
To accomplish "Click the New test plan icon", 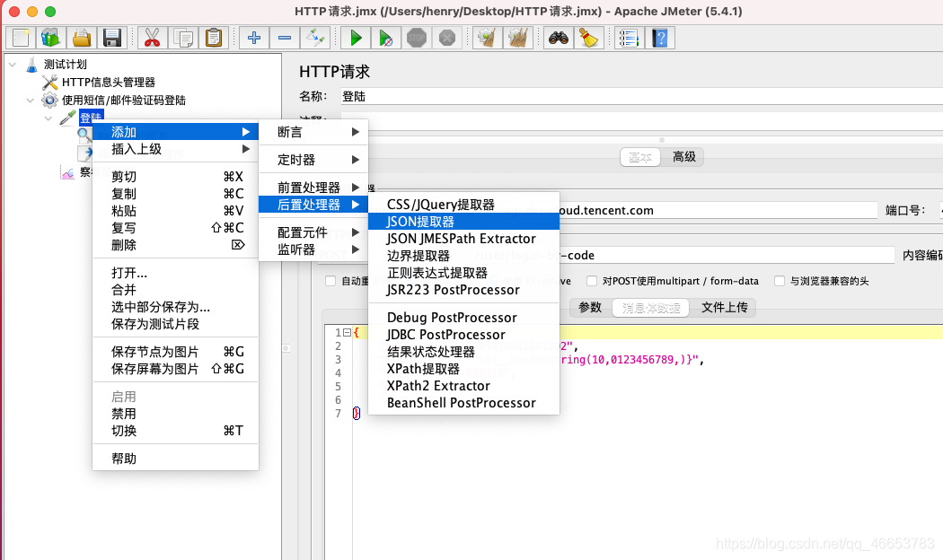I will pyautogui.click(x=21, y=38).
